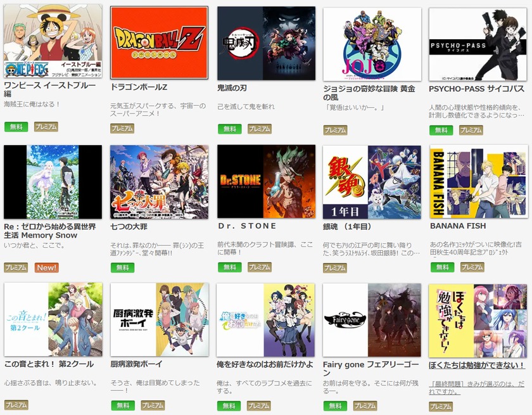Click the プレミアム badge under BANANA FISH
Screen dimensions: 532x415
click(472, 267)
